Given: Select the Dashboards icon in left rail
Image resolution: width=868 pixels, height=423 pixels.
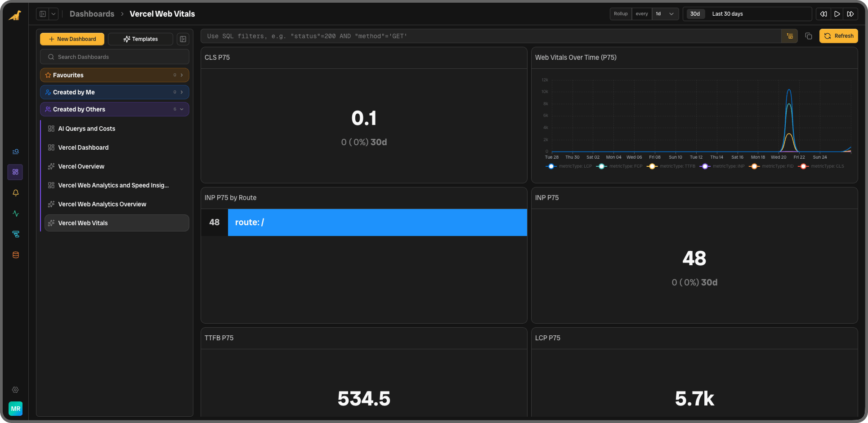Looking at the screenshot, I should tap(15, 172).
